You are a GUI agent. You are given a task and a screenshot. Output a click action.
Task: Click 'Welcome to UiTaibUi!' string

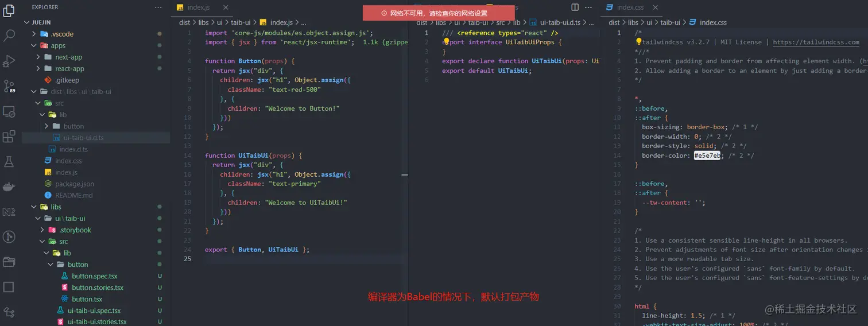coord(306,203)
